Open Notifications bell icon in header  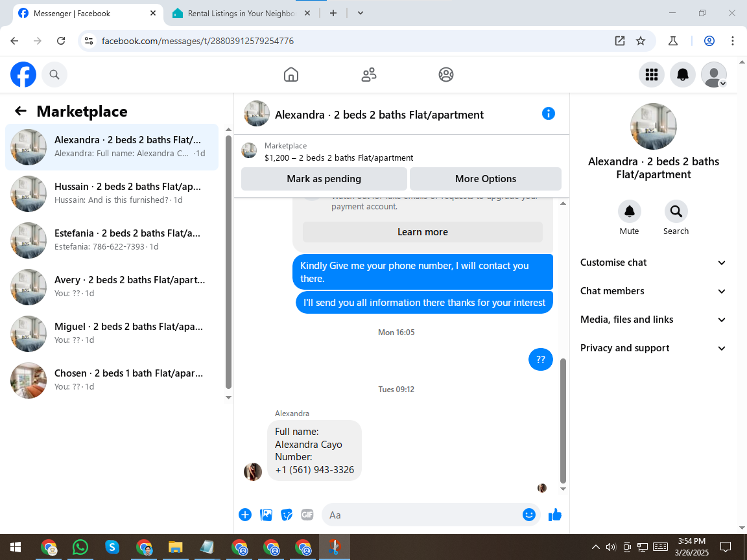683,75
